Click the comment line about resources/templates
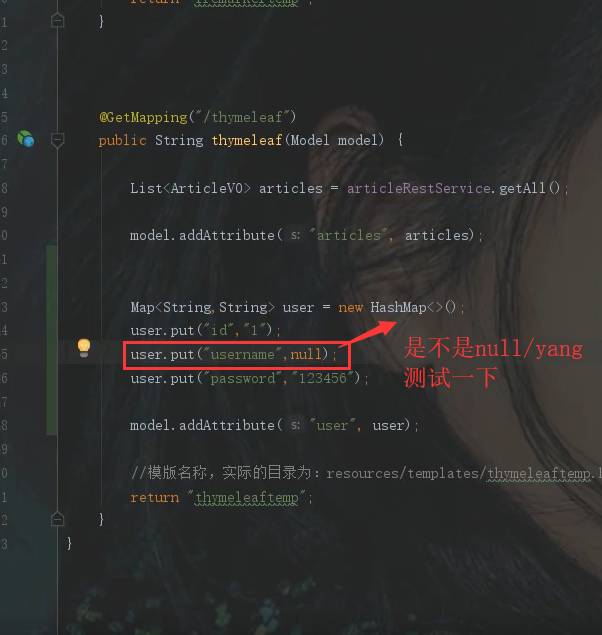 pos(366,473)
